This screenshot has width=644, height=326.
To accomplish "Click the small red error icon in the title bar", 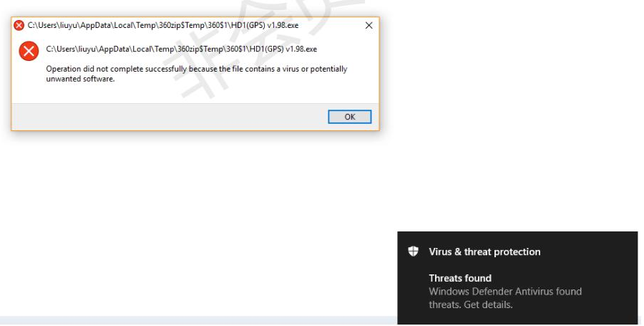I will (x=19, y=26).
